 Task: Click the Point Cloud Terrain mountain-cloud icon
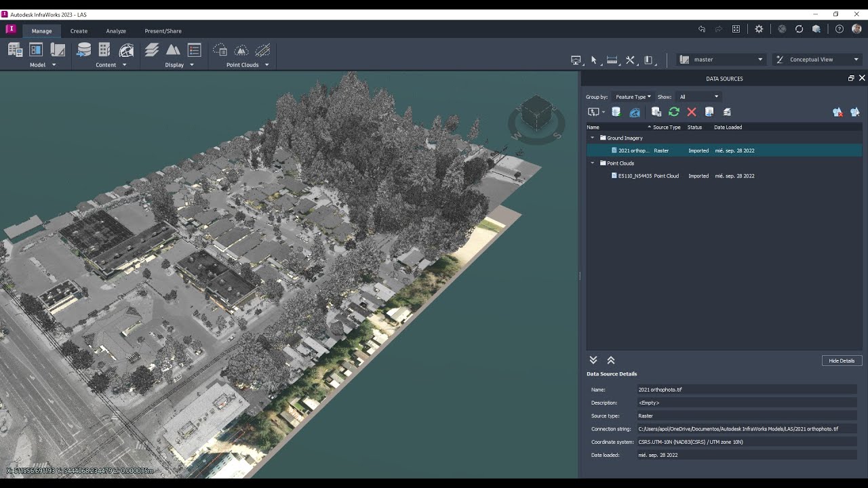click(241, 49)
